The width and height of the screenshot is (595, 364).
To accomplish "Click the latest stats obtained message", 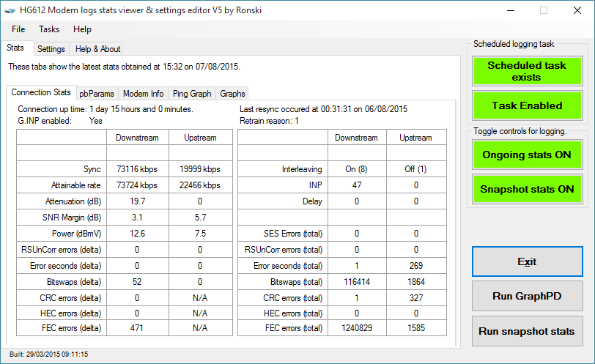I will click(124, 67).
